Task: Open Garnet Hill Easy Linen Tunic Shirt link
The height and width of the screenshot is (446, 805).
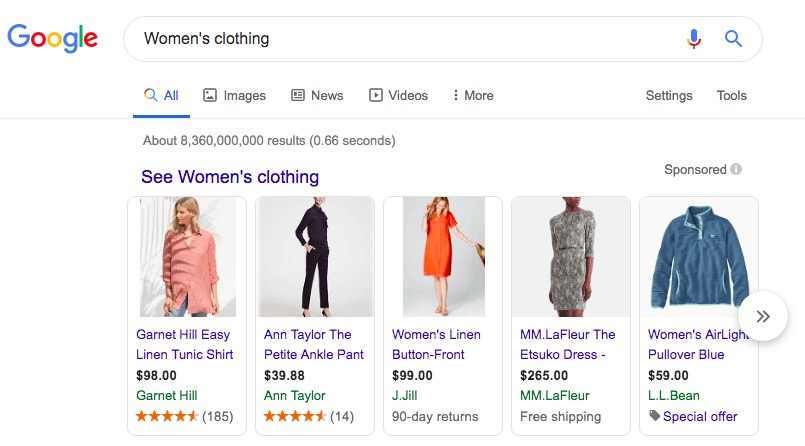Action: click(184, 344)
